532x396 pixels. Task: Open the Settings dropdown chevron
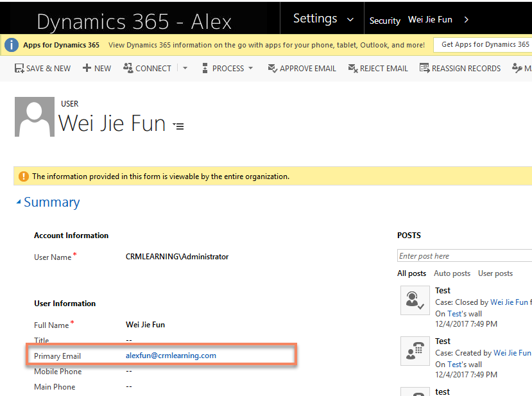(x=350, y=20)
